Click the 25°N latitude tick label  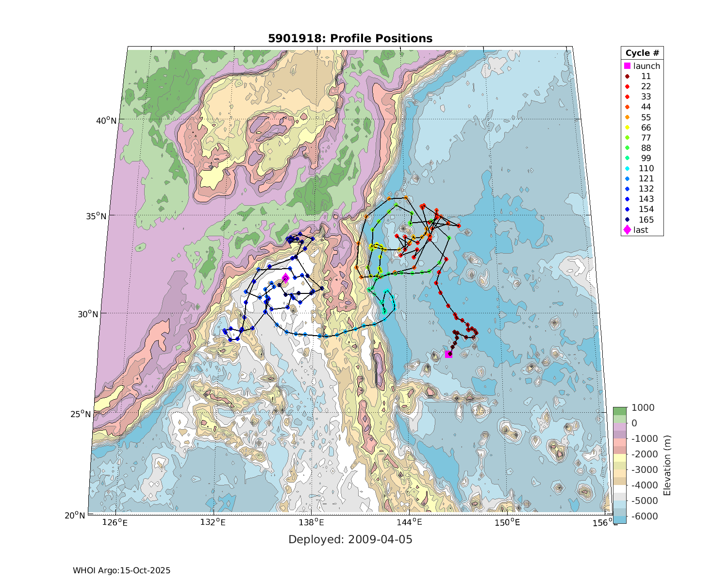pos(81,414)
